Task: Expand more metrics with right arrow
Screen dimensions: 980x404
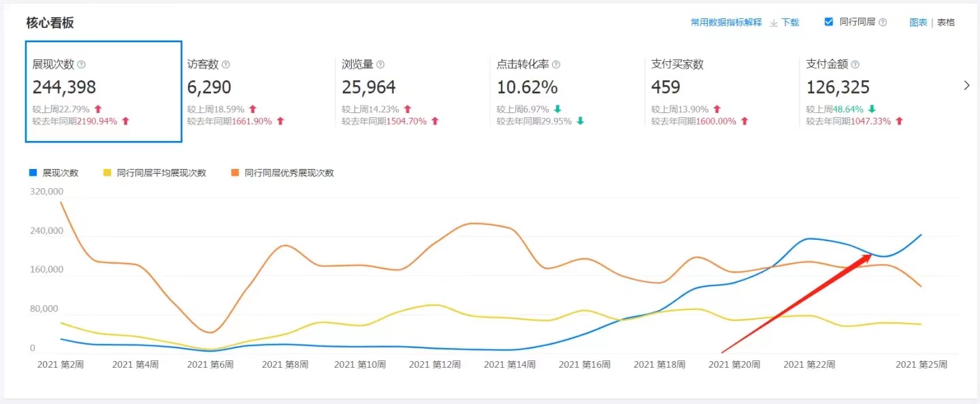Action: tap(966, 85)
